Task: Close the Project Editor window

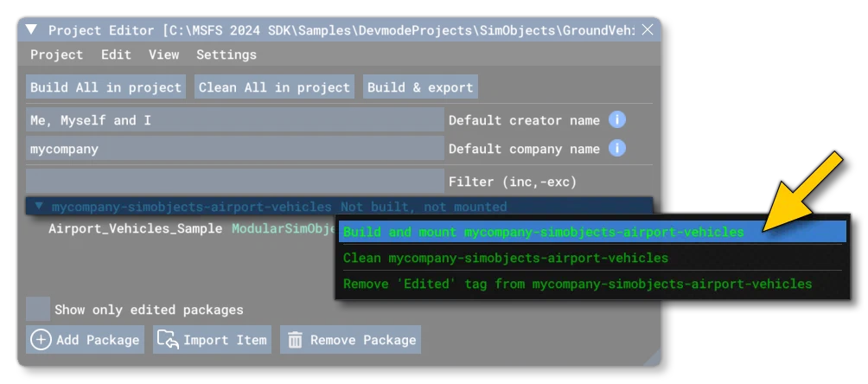Action: pyautogui.click(x=647, y=30)
